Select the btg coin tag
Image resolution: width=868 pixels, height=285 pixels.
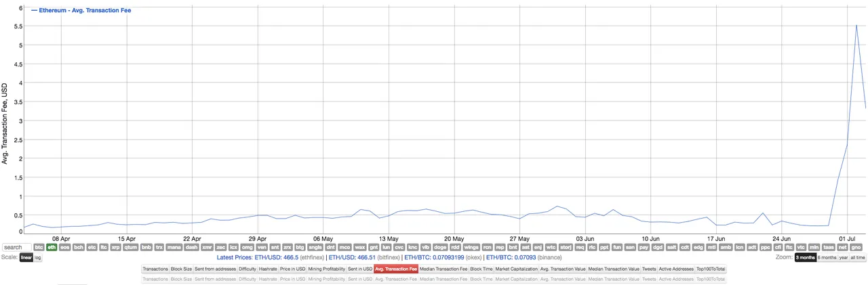[x=300, y=247]
